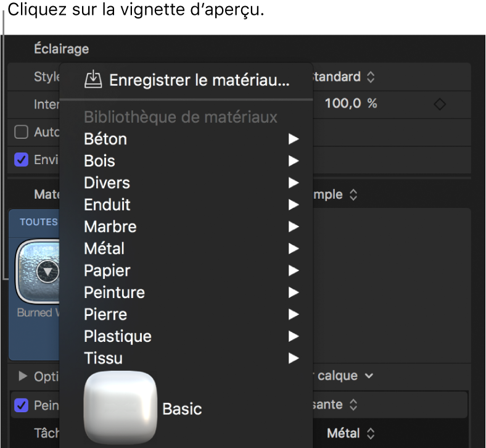Viewport: 486px width, 448px height.
Task: Expand the Plastique submenu arrow
Action: pos(294,337)
